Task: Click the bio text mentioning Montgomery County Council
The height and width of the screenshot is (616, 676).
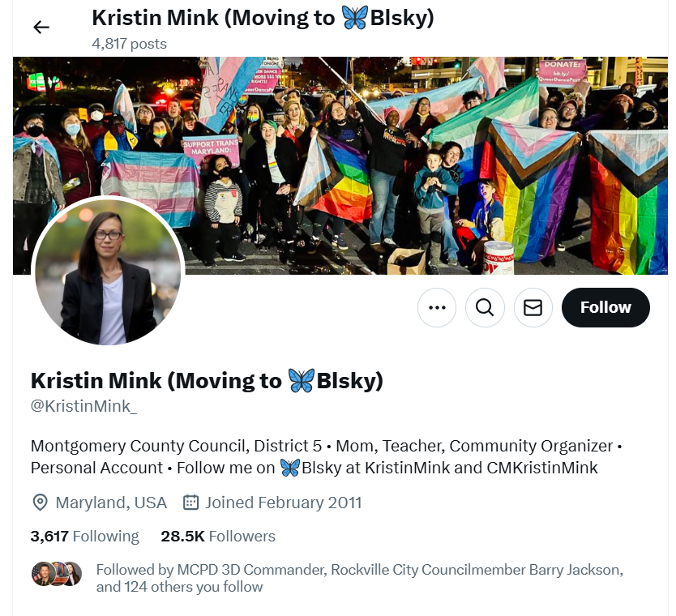Action: [327, 456]
